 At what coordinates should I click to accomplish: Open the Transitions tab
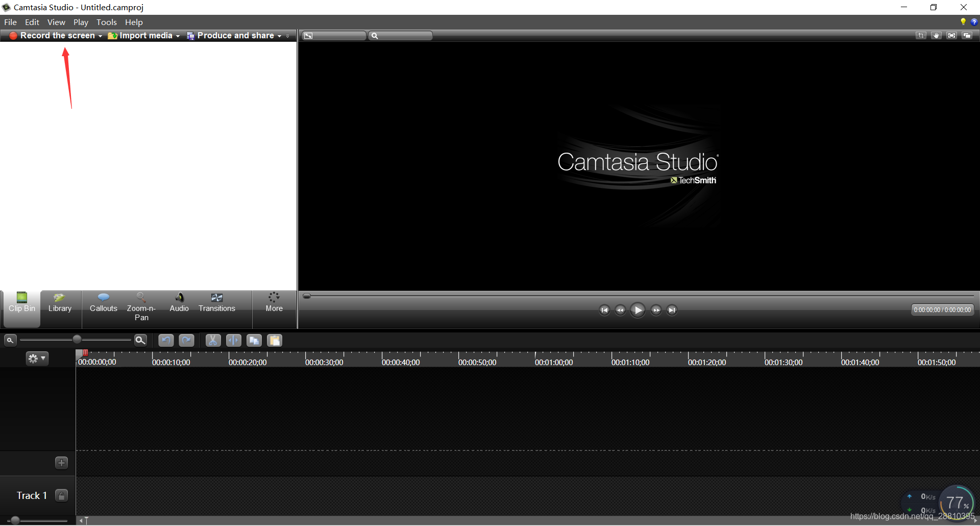click(217, 303)
